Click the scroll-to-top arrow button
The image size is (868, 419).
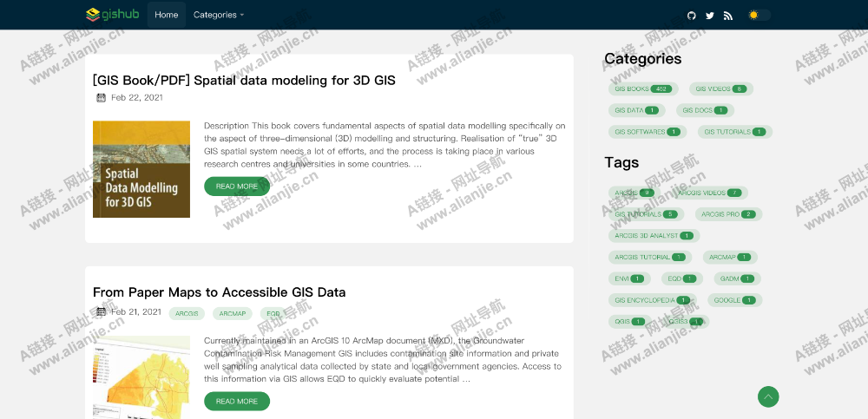click(768, 396)
